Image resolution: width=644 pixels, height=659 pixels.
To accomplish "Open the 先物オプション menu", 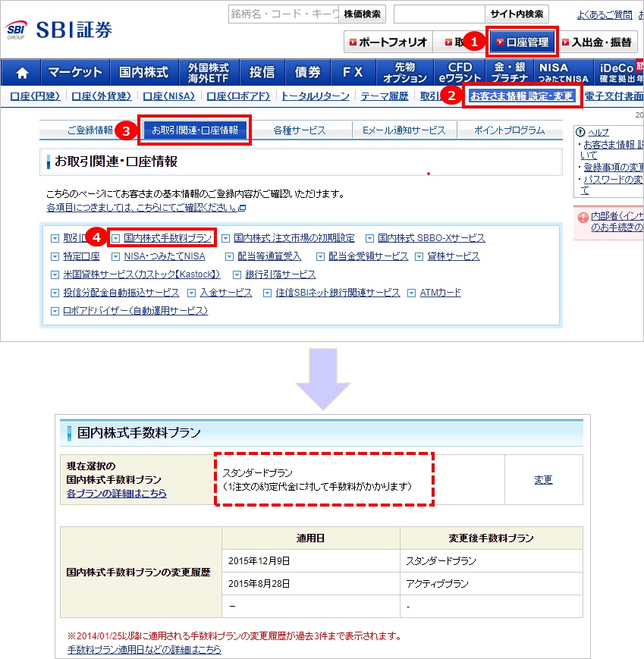I will [405, 72].
